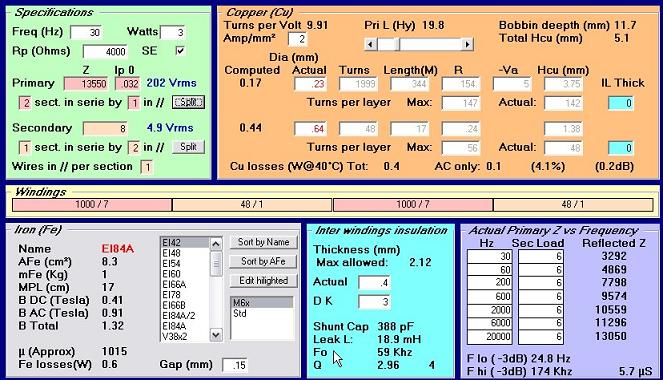Select V38x2 in core list
The image size is (663, 380).
185,337
